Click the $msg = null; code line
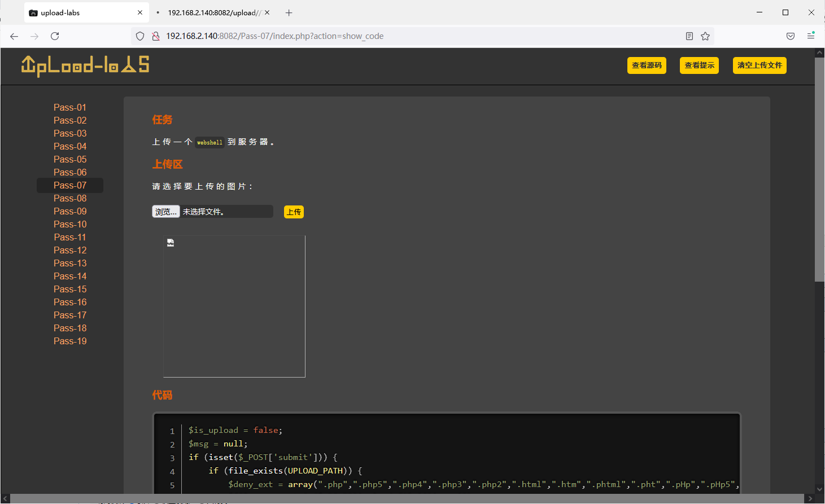Screen dimensions: 825x504 (x=218, y=444)
